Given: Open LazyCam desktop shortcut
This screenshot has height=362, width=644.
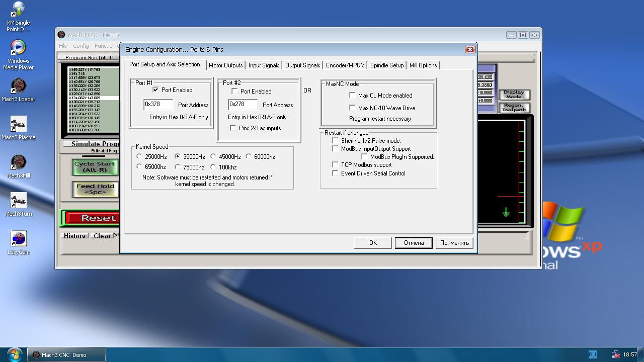Looking at the screenshot, I should [18, 243].
